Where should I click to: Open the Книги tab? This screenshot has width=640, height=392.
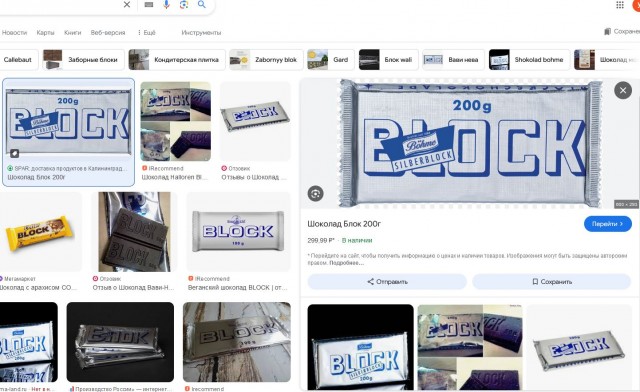point(73,33)
